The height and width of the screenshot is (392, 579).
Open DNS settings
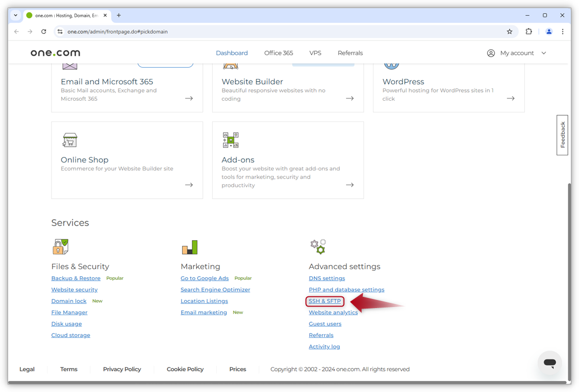pos(327,278)
